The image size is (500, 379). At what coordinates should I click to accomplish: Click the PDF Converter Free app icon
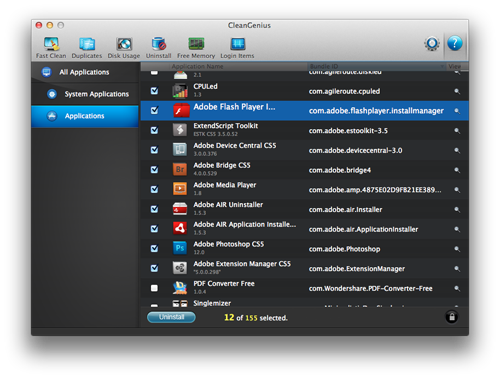(x=180, y=288)
